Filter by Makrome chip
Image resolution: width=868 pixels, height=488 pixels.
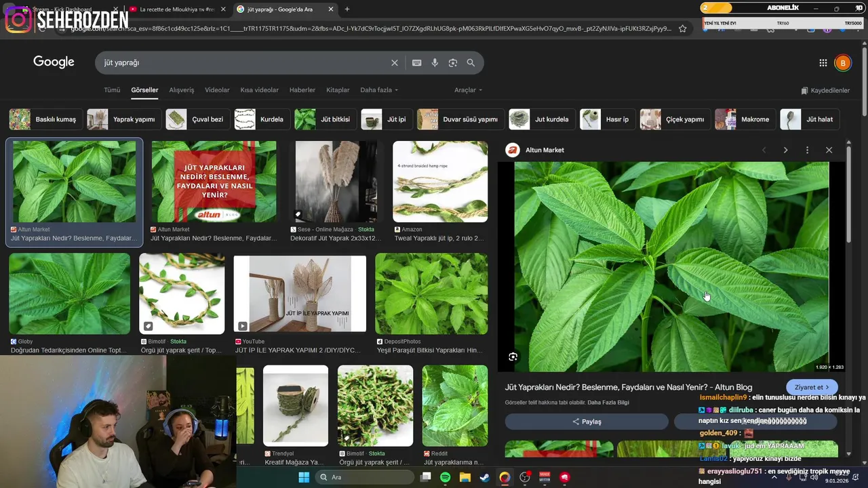[745, 119]
